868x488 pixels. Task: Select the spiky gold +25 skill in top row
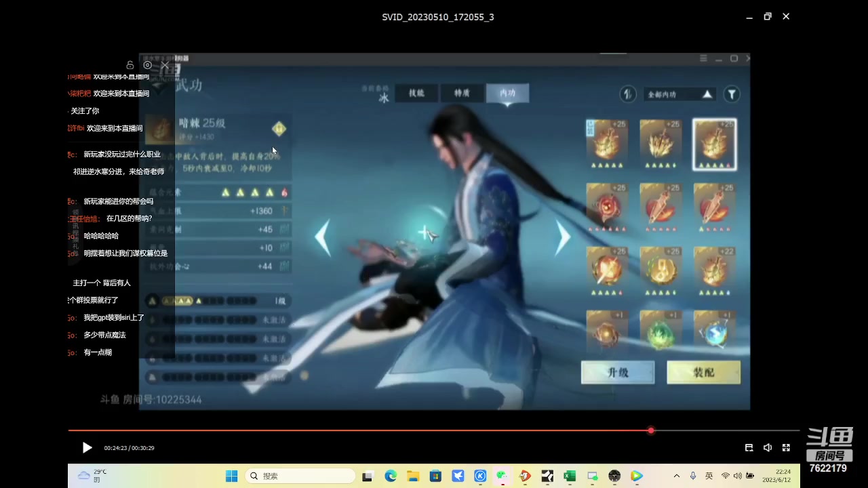660,144
